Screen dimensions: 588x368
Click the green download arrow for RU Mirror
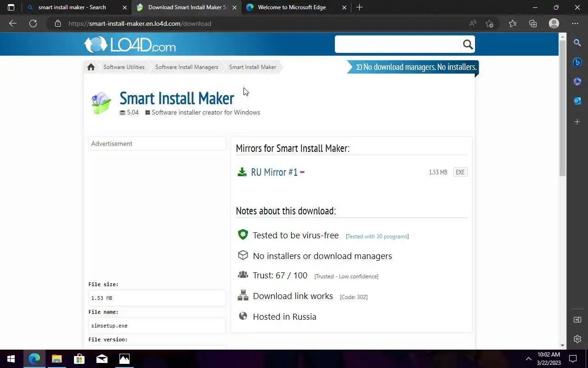coord(242,172)
